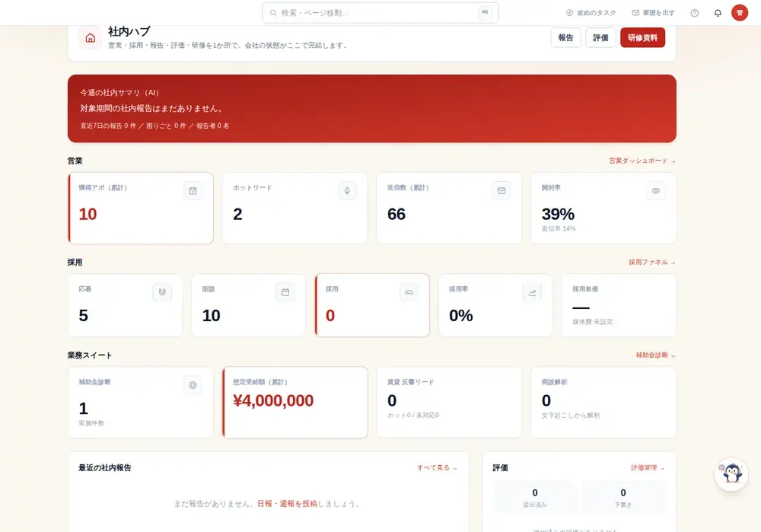The image size is (761, 532).
Task: Open 評価管理 link
Action: [648, 468]
